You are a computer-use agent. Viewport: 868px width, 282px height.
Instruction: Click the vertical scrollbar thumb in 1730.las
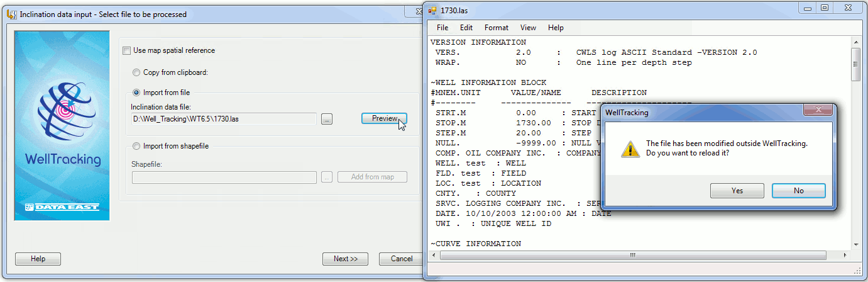(x=855, y=65)
